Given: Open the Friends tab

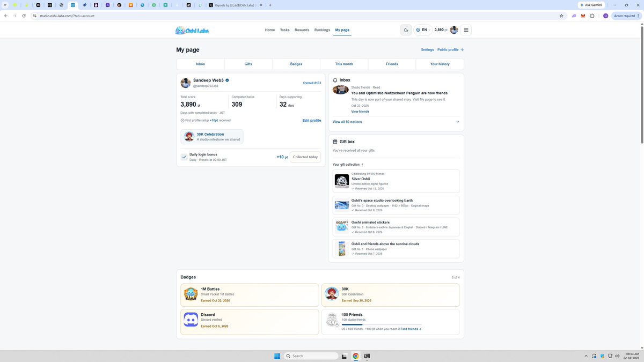Looking at the screenshot, I should coord(392,64).
